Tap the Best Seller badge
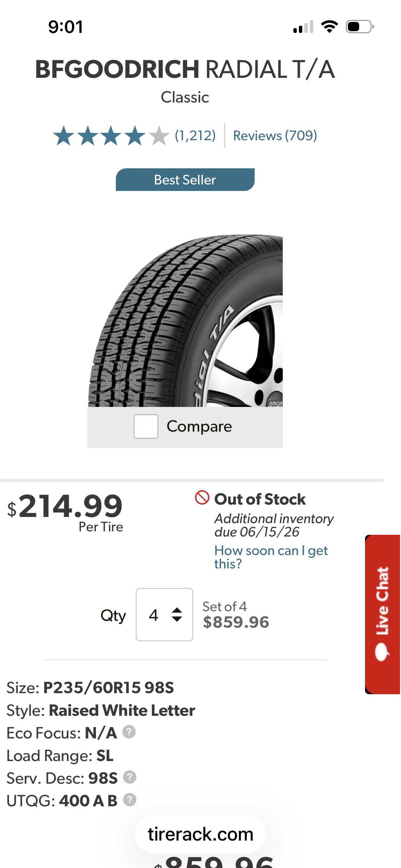This screenshot has width=401, height=868. pyautogui.click(x=185, y=180)
